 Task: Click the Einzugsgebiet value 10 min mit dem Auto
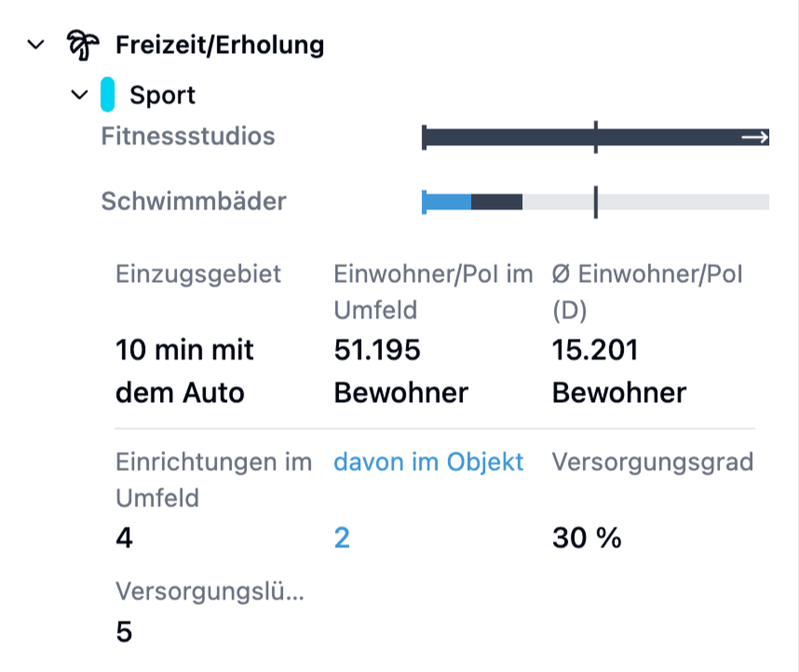click(x=183, y=370)
